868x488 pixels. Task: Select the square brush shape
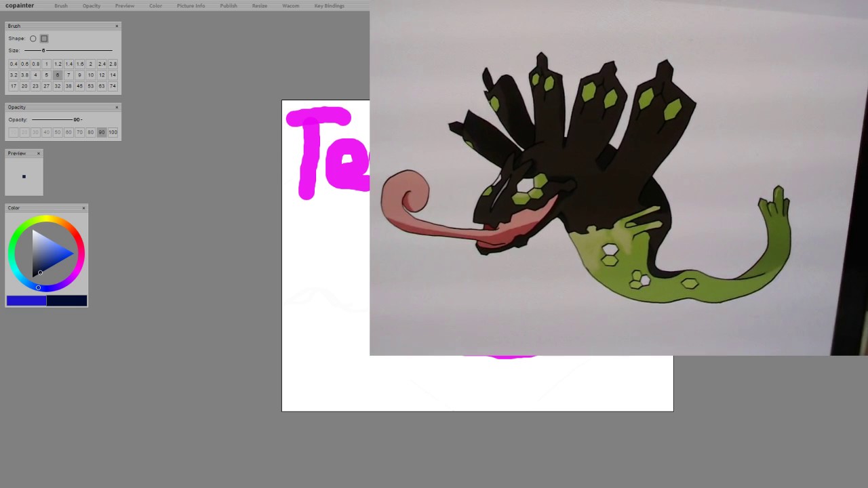tap(44, 39)
